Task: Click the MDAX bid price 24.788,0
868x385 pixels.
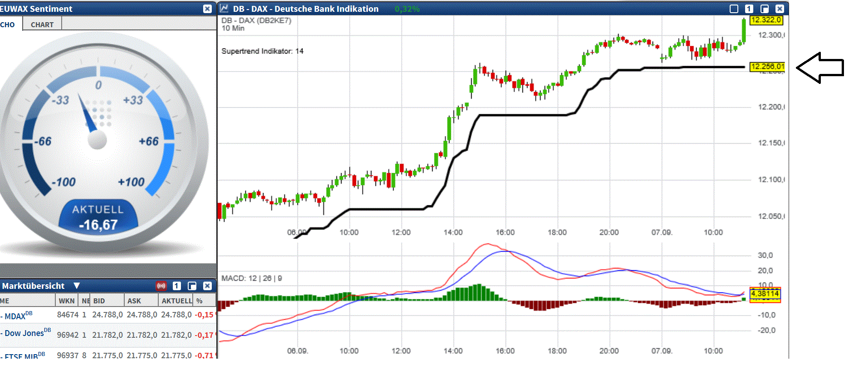Action: coord(107,315)
